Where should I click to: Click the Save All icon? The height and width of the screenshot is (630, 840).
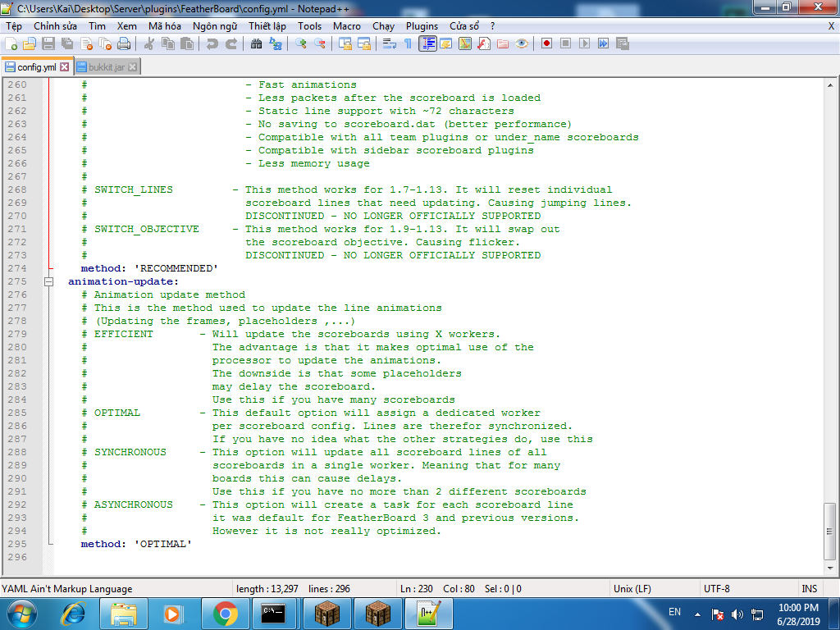pyautogui.click(x=67, y=44)
